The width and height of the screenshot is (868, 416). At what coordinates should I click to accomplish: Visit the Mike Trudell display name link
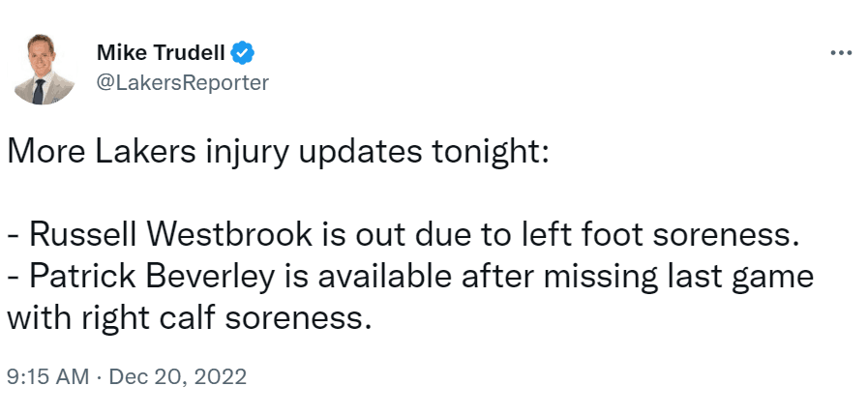(161, 53)
